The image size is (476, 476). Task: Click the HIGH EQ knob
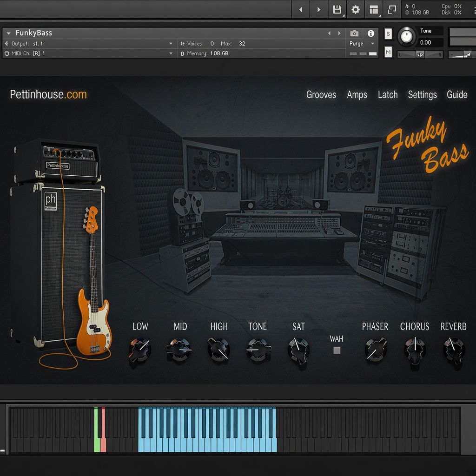click(x=218, y=350)
